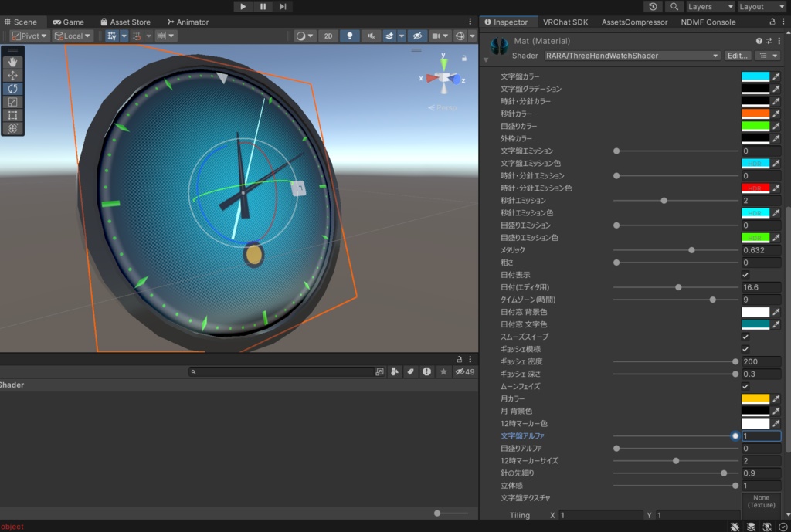Mute scene audio in the Scene view toolbar
This screenshot has width=791, height=532.
tap(372, 36)
